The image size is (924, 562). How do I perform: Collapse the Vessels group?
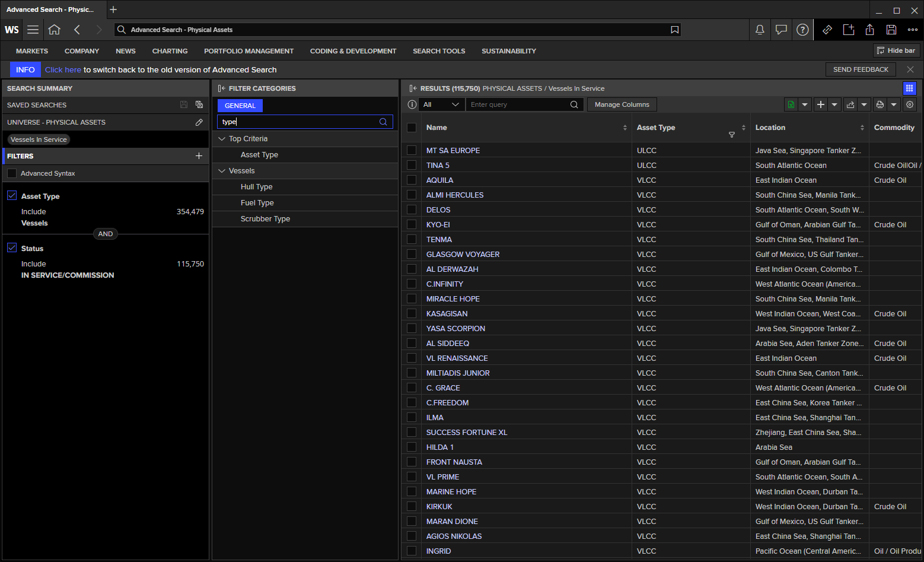pyautogui.click(x=222, y=171)
